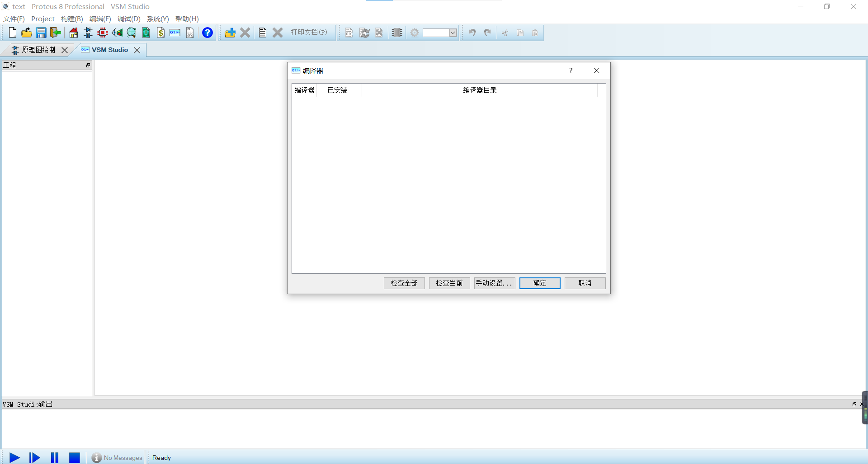Click the 已安装 column header

tap(339, 90)
